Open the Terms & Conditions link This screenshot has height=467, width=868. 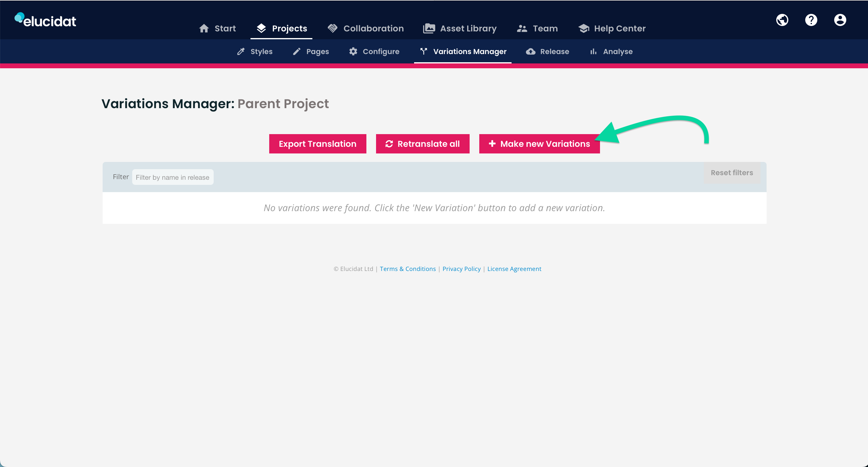point(408,269)
